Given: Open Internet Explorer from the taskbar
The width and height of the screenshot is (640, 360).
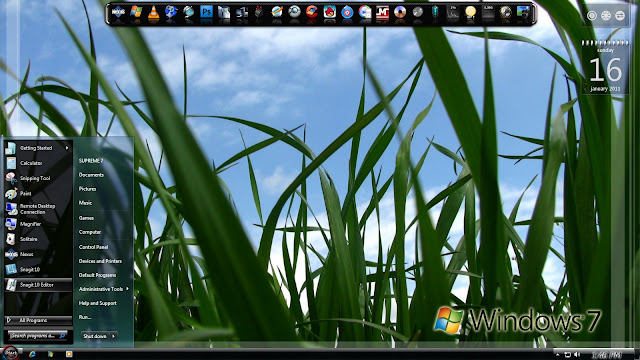Looking at the screenshot, I should pyautogui.click(x=32, y=354).
